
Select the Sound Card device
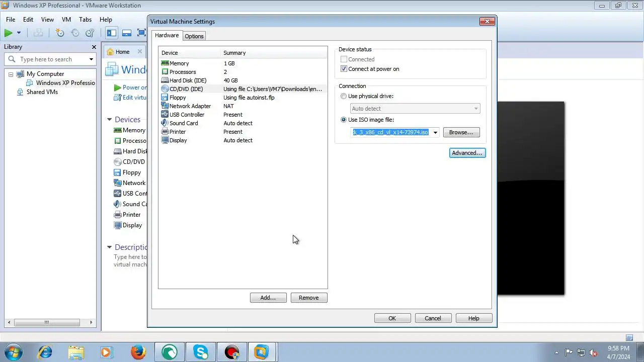click(243, 123)
